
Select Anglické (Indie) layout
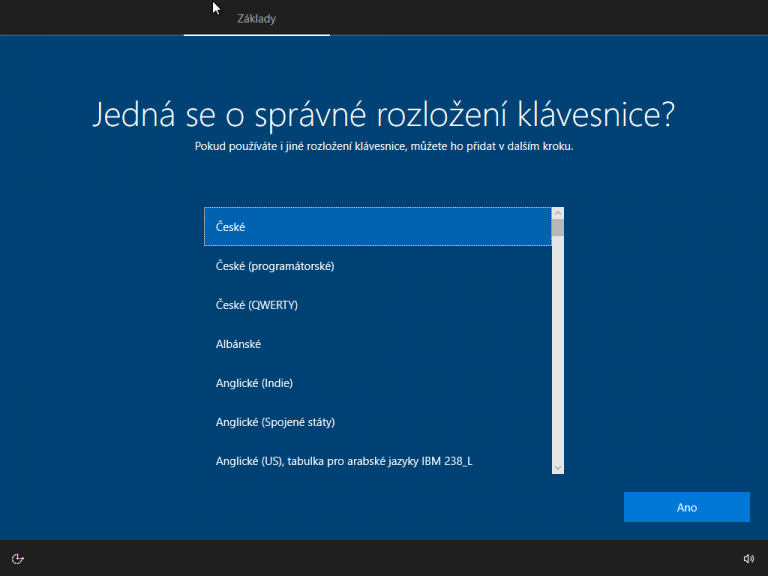point(377,383)
